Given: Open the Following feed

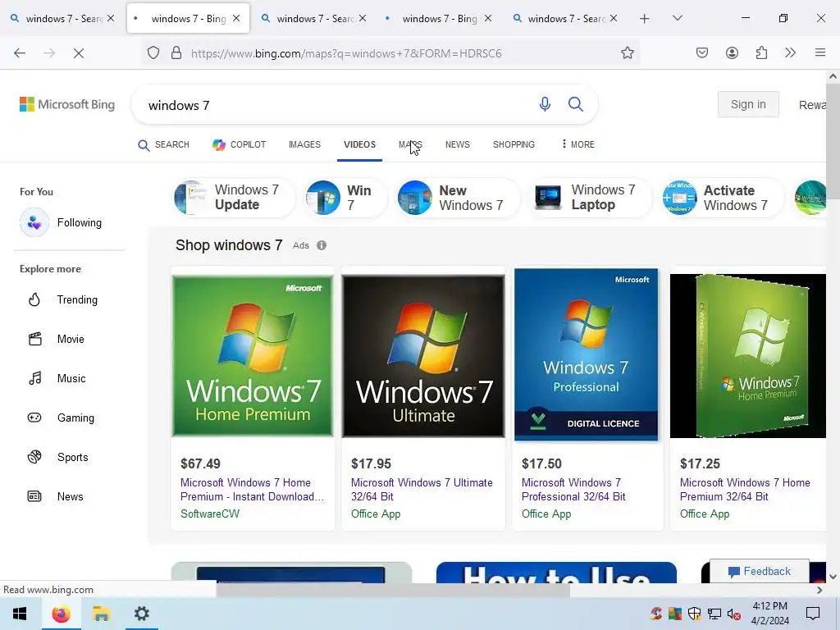Looking at the screenshot, I should [x=61, y=222].
